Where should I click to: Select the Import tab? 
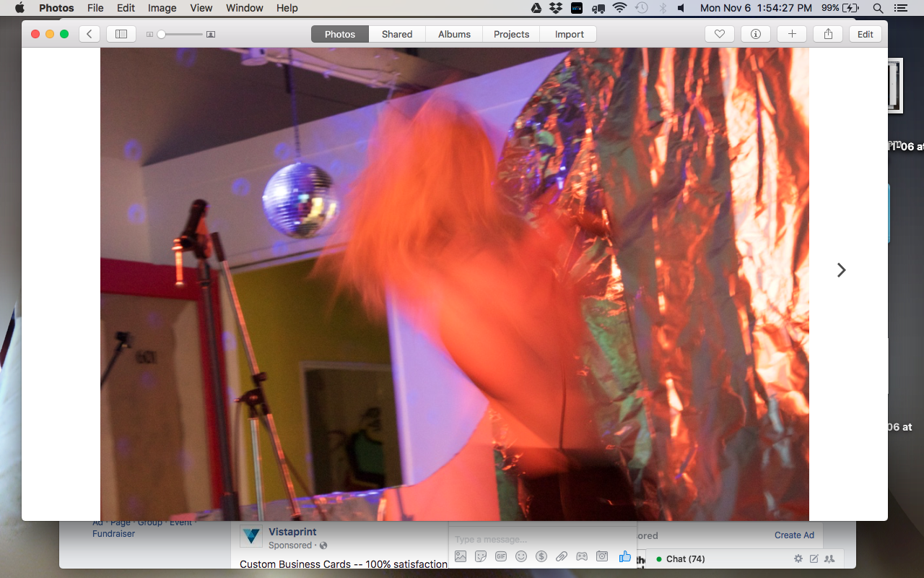click(570, 34)
